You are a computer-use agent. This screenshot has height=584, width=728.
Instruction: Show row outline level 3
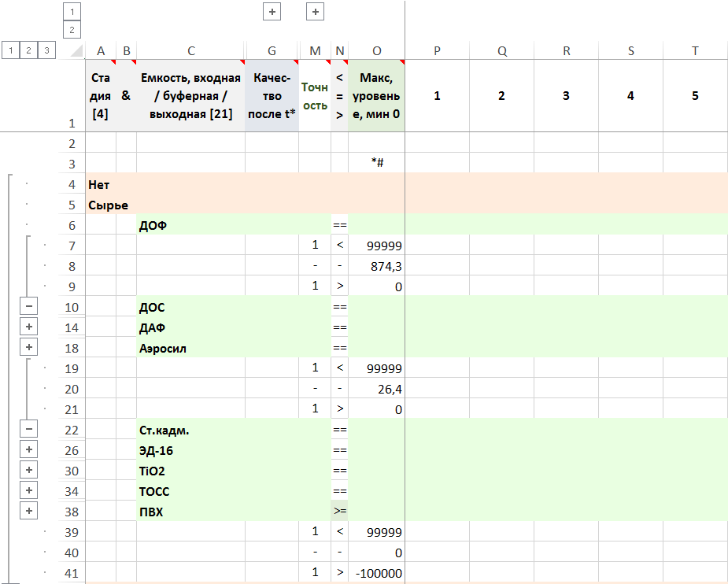point(47,50)
